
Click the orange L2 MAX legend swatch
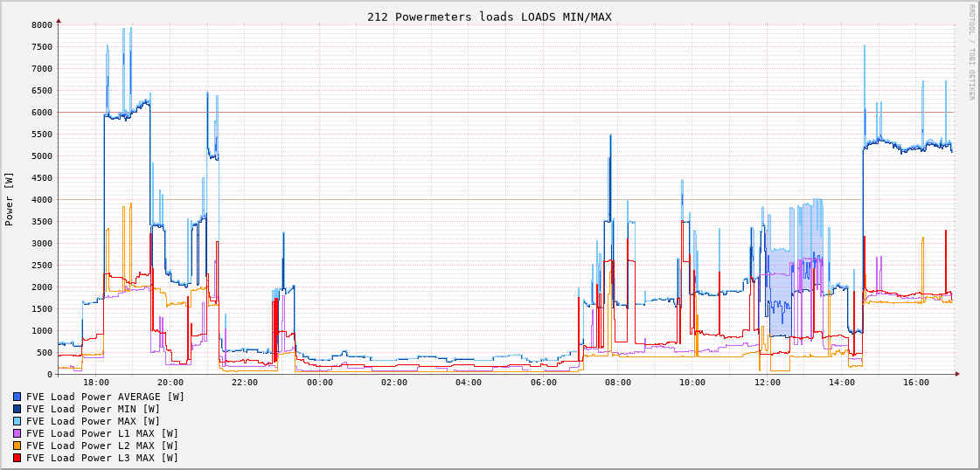[17, 446]
